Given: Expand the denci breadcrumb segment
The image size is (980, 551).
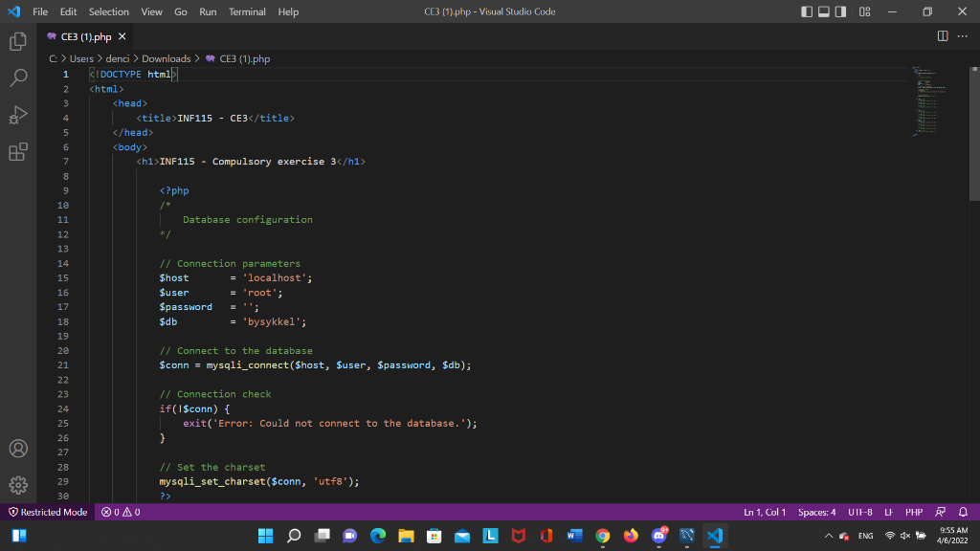Looking at the screenshot, I should pos(118,58).
